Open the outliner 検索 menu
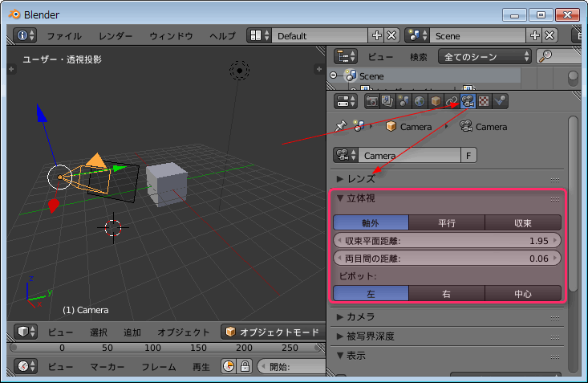This screenshot has height=383, width=588. [419, 57]
